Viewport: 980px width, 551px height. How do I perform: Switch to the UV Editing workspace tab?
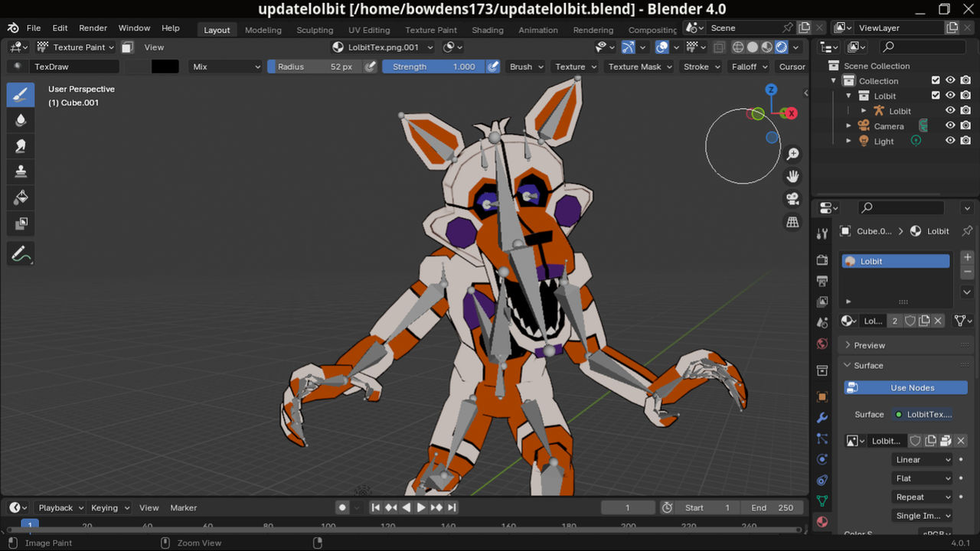coord(369,30)
